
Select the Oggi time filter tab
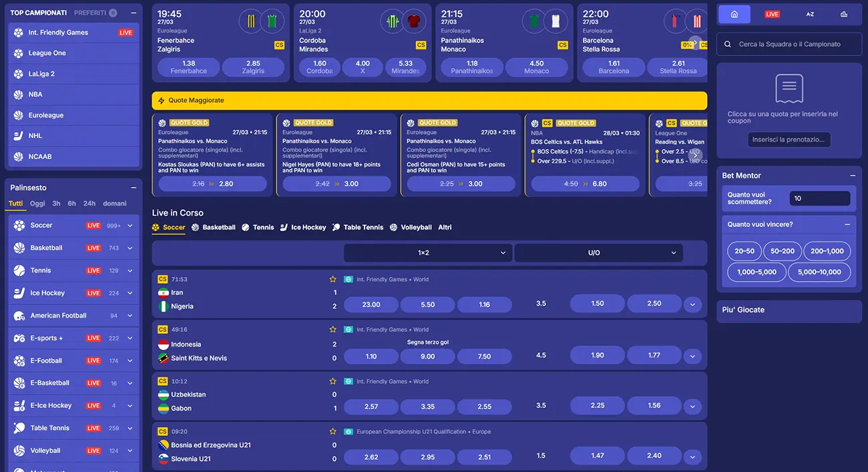tap(37, 204)
